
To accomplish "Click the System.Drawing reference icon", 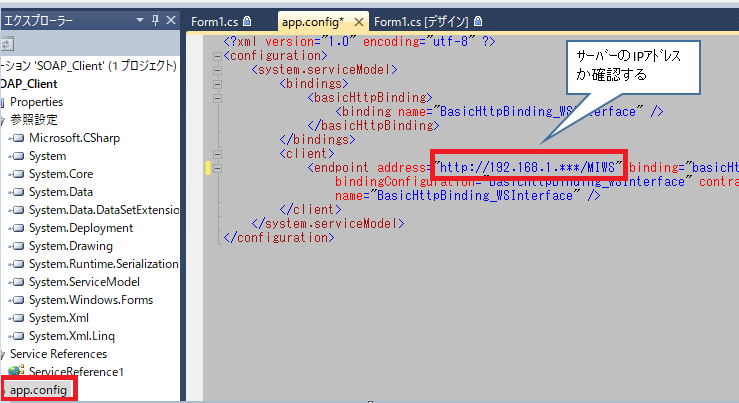I will 19,246.
